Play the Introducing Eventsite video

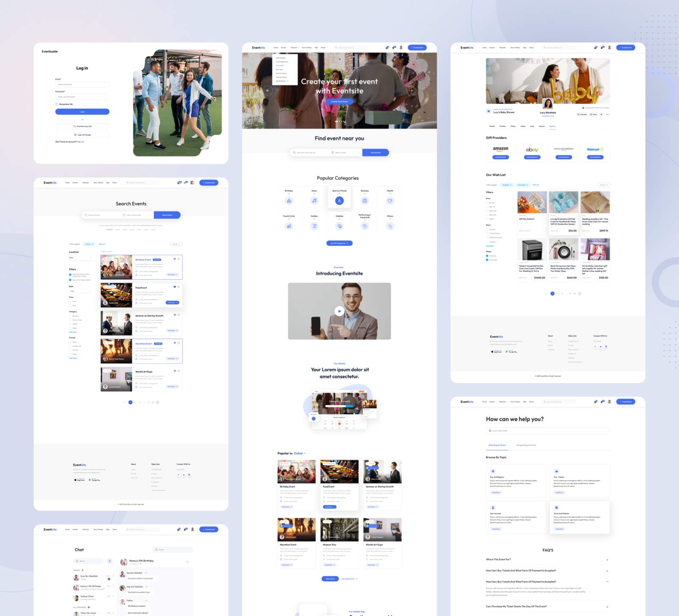(339, 311)
